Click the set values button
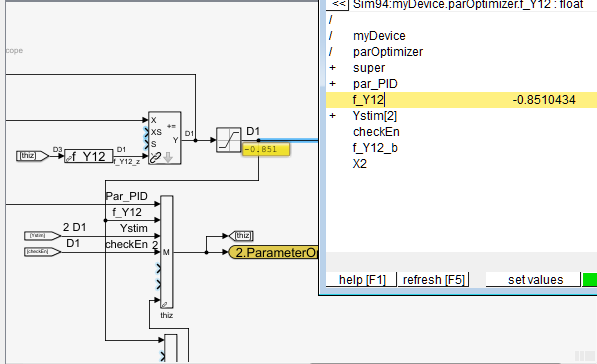The width and height of the screenshot is (597, 364). pyautogui.click(x=533, y=280)
